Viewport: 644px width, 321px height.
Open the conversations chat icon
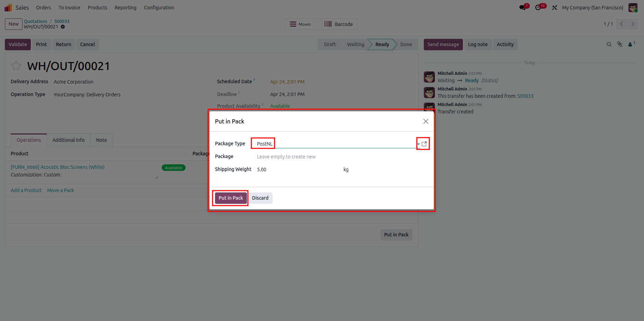[x=522, y=8]
